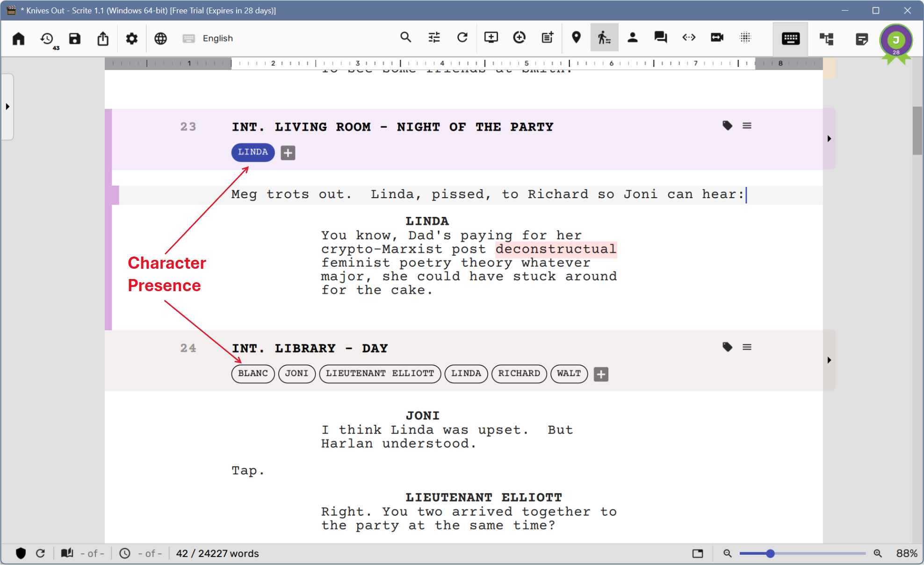
Task: Expand scene 23 side panel arrow
Action: [x=829, y=139]
